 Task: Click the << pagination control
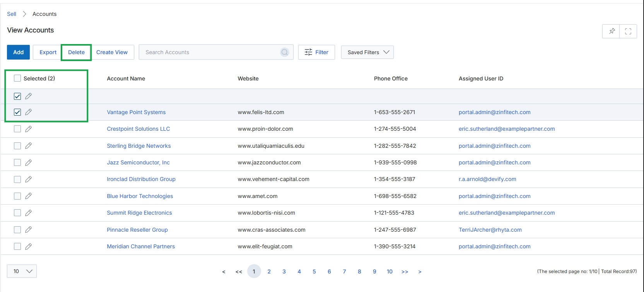coord(239,272)
